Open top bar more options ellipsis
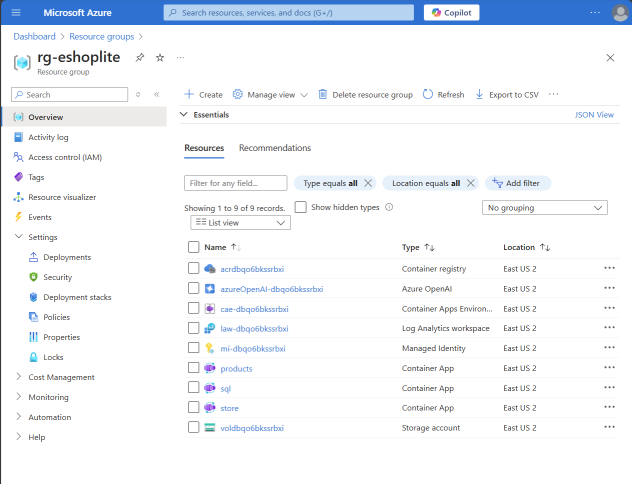The image size is (632, 484). [595, 12]
